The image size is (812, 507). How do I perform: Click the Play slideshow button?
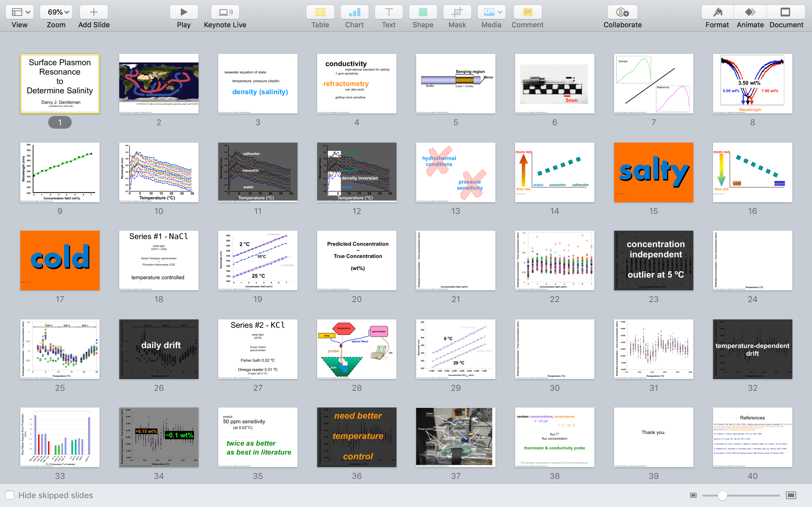pos(184,12)
